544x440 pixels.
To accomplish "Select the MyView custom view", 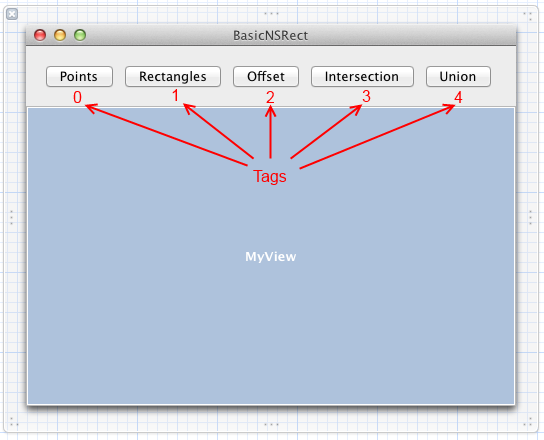I will pyautogui.click(x=271, y=256).
